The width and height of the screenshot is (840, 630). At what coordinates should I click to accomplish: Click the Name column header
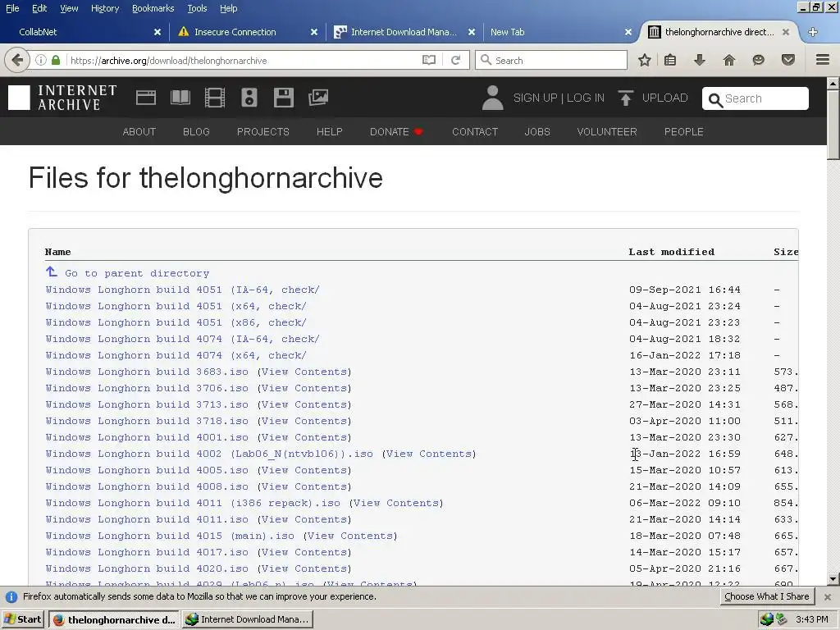pyautogui.click(x=58, y=252)
